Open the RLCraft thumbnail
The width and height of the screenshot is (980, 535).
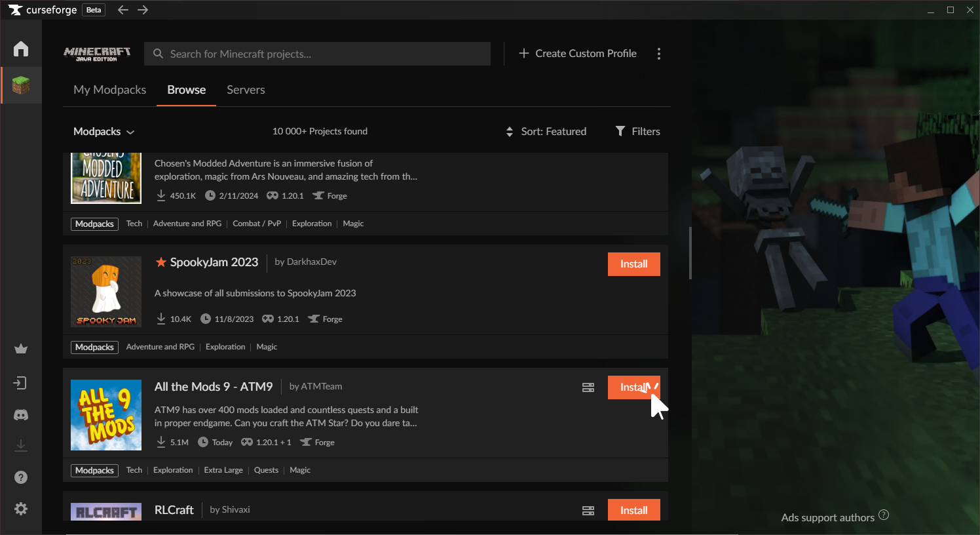(x=106, y=511)
